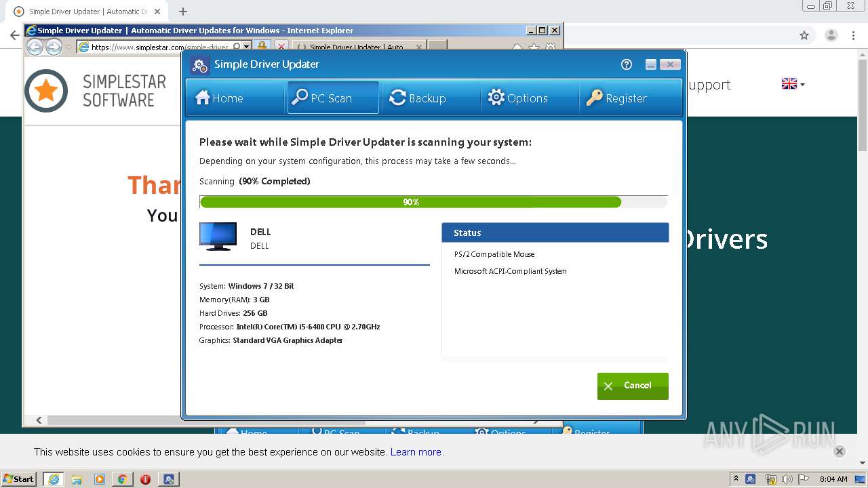Open the Home tab in Simple Driver Updater
Screen dimensions: 868x488
click(x=235, y=98)
